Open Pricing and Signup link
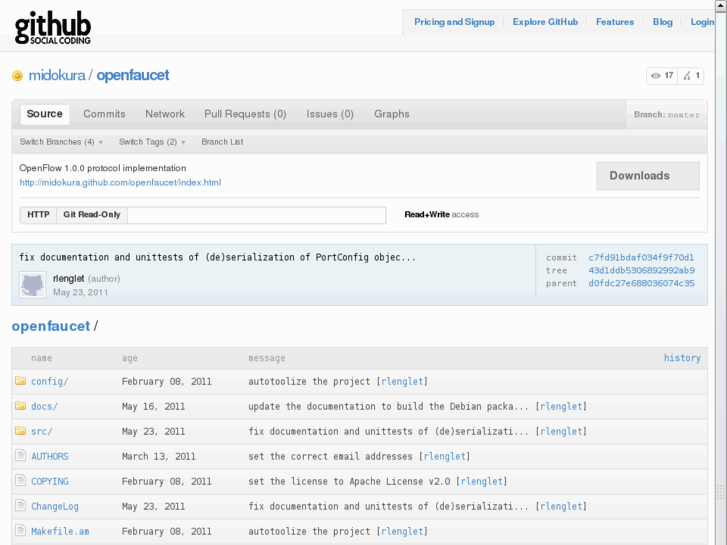 pyautogui.click(x=454, y=22)
